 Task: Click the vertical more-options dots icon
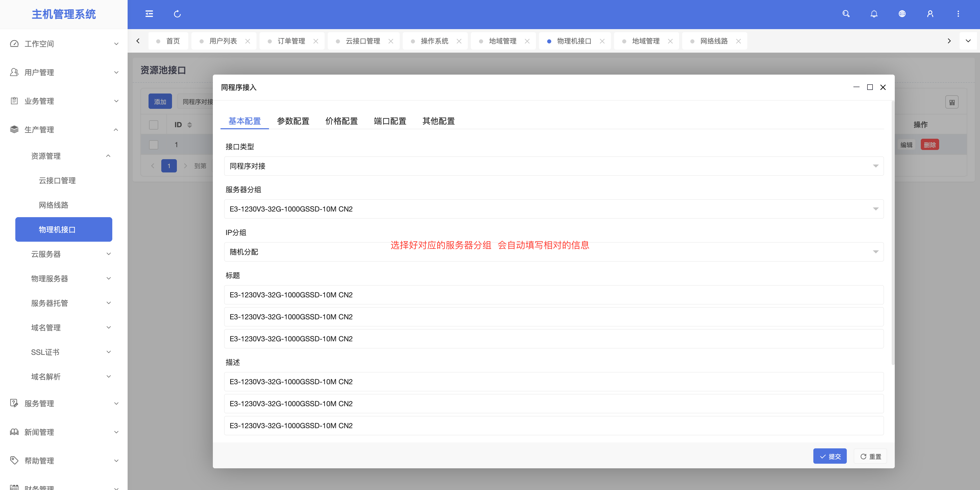958,14
